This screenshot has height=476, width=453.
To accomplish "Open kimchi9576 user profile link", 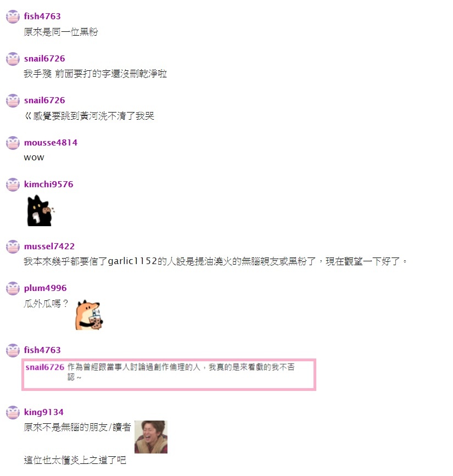I will click(x=48, y=184).
